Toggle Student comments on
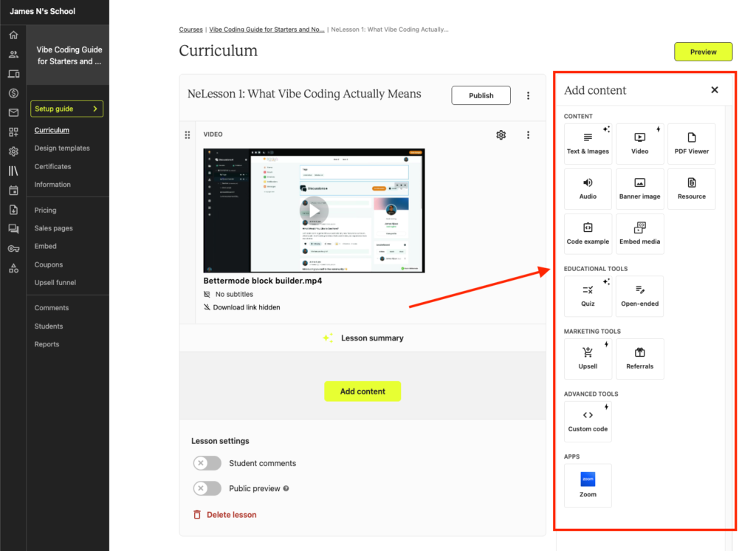The image size is (756, 551). tap(207, 463)
